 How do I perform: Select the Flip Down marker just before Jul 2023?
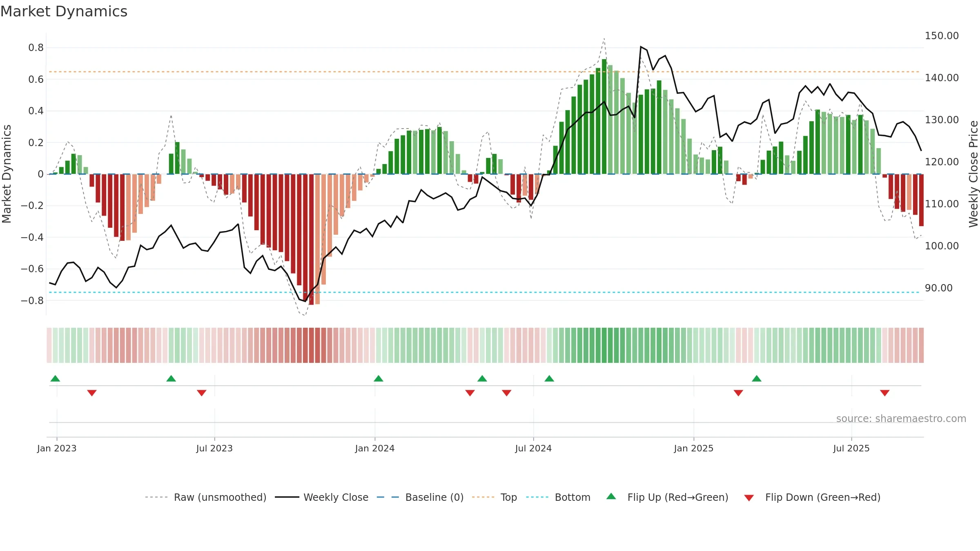pos(202,393)
